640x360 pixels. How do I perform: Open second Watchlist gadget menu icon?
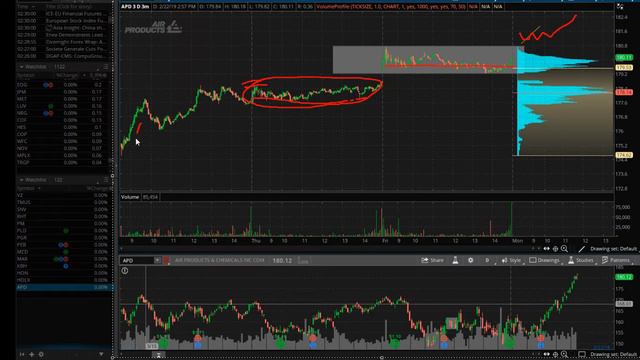106,180
